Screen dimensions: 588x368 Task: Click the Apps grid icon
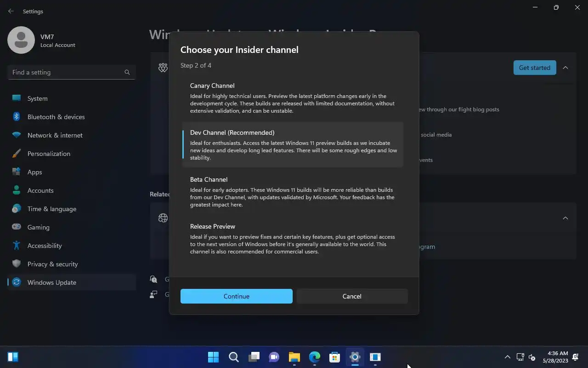click(17, 172)
